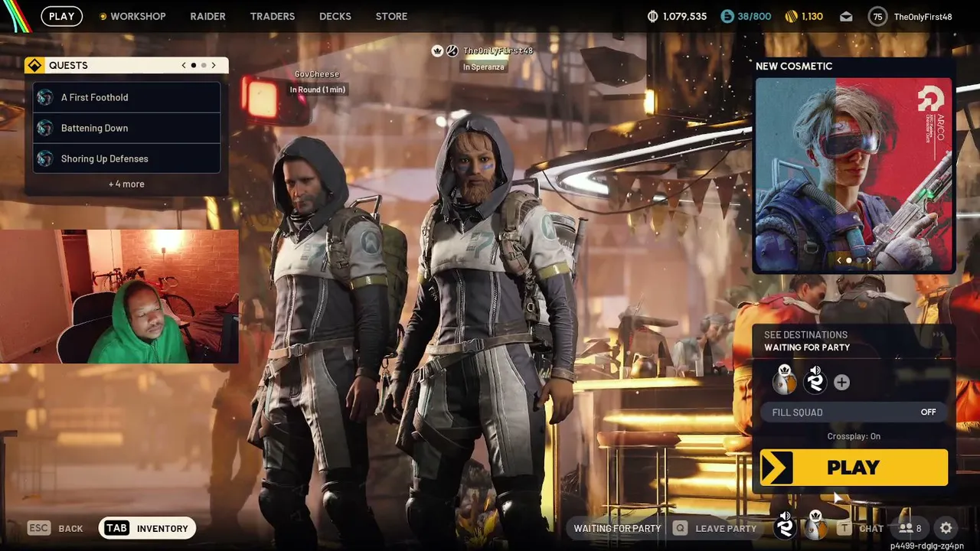980x551 pixels.
Task: Click the party leader avatar in squad panel
Action: [784, 382]
